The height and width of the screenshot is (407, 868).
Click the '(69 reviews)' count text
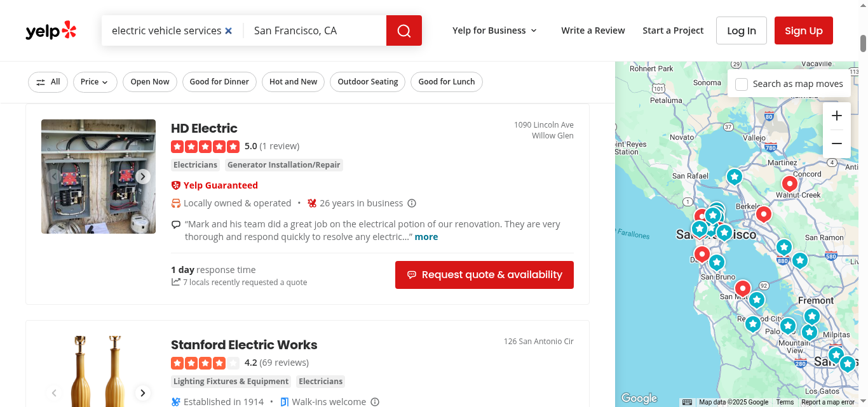284,363
